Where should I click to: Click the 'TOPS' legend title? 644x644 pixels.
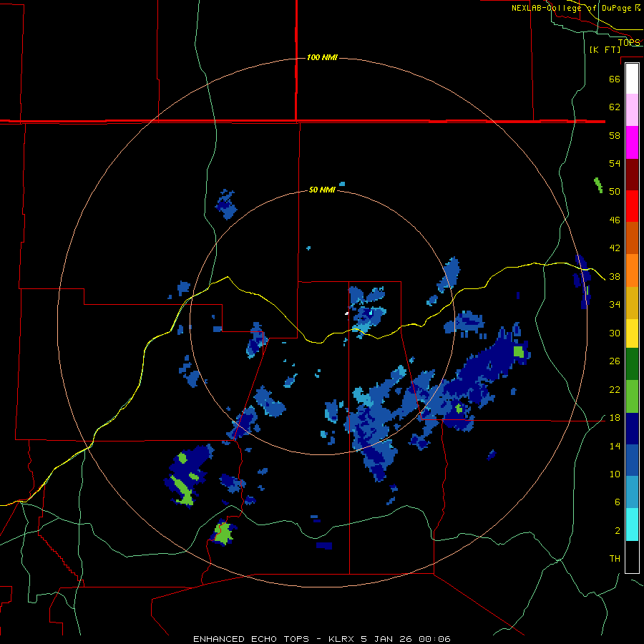pyautogui.click(x=629, y=42)
